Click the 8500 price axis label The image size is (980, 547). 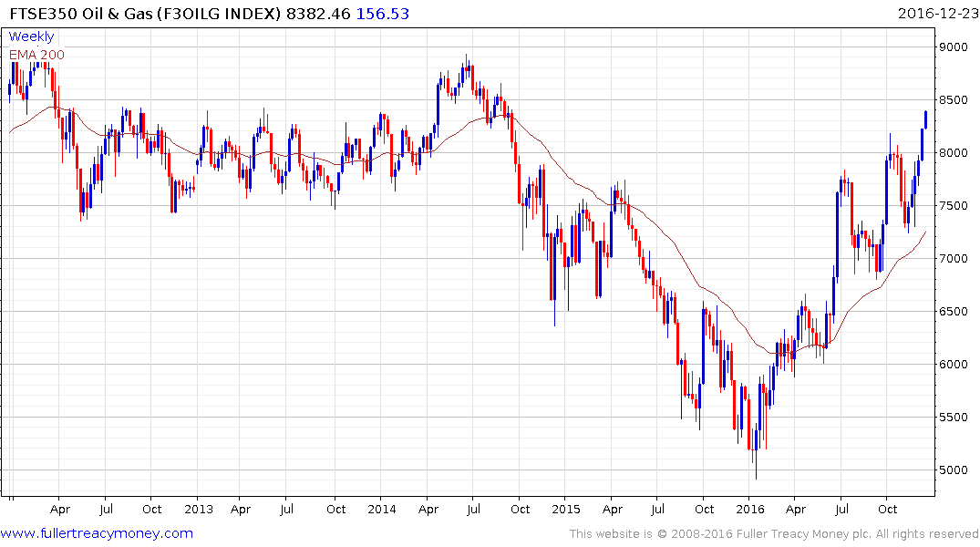pyautogui.click(x=954, y=100)
